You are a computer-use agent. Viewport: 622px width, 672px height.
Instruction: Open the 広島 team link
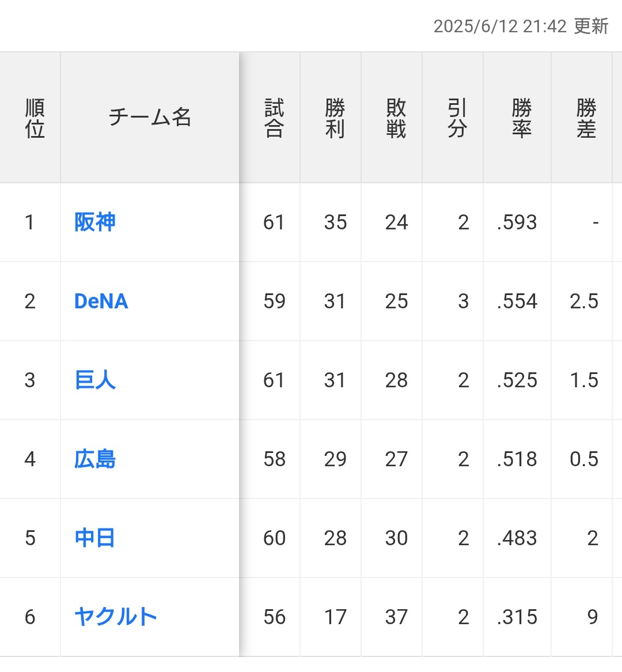click(x=94, y=459)
